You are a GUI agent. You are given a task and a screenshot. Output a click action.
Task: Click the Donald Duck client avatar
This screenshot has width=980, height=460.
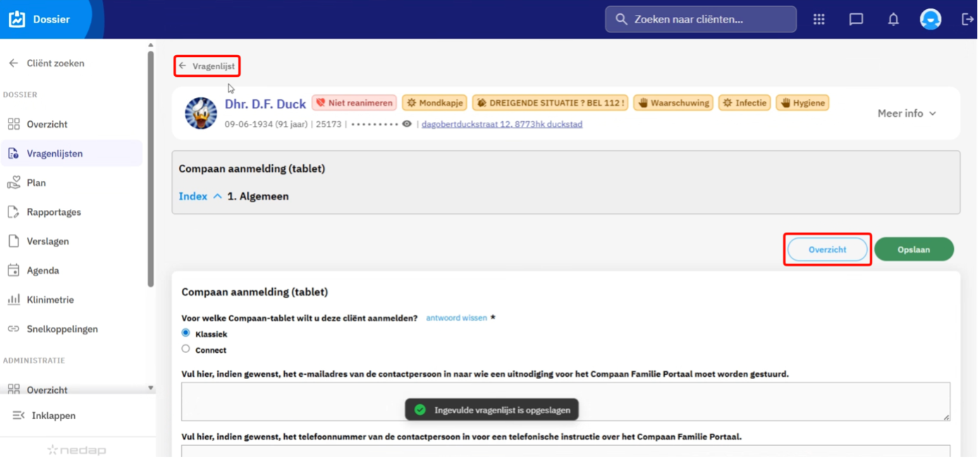201,113
